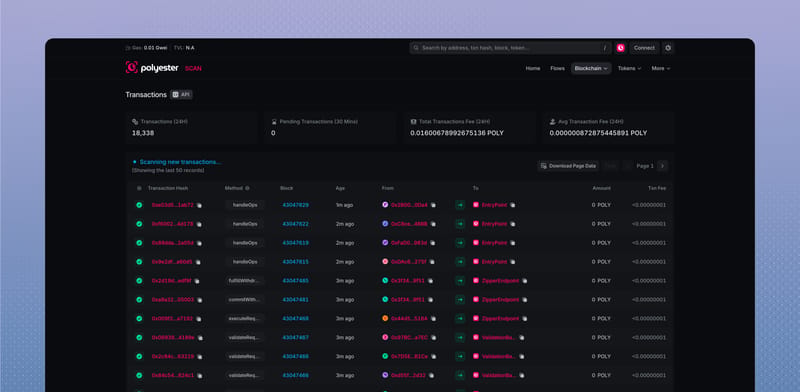The width and height of the screenshot is (800, 392).
Task: Click the pink Polyester network icon beside Connect
Action: (620, 48)
